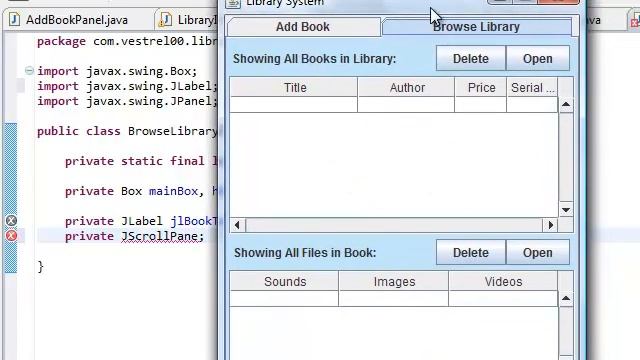
Task: Collapse the import statements fold in editor
Action: [x=29, y=71]
